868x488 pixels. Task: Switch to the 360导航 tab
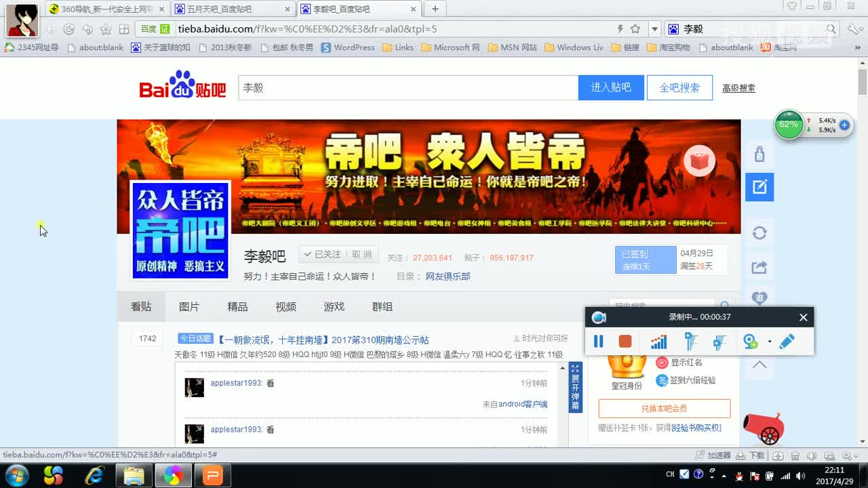point(107,9)
